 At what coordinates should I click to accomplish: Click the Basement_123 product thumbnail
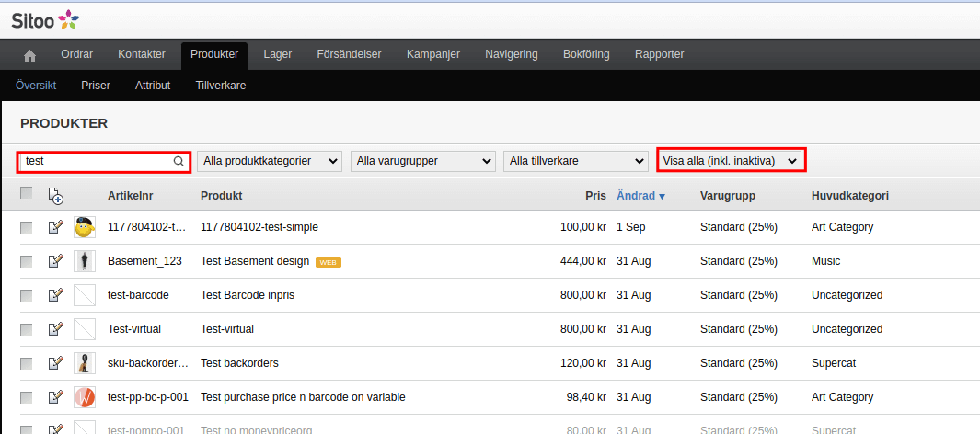pyautogui.click(x=85, y=261)
